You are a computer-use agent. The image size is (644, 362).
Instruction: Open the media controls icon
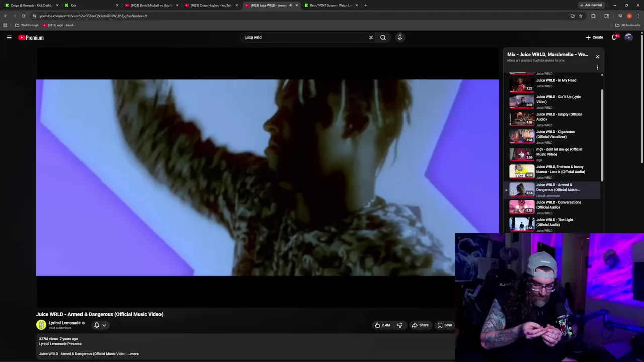pyautogui.click(x=620, y=16)
